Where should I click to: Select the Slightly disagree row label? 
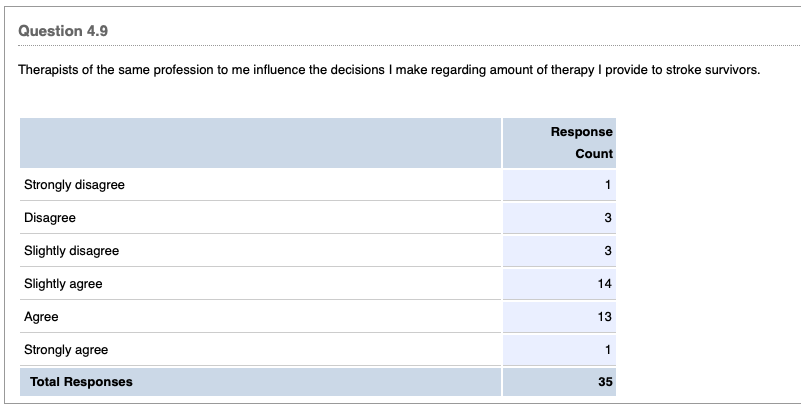pyautogui.click(x=71, y=251)
